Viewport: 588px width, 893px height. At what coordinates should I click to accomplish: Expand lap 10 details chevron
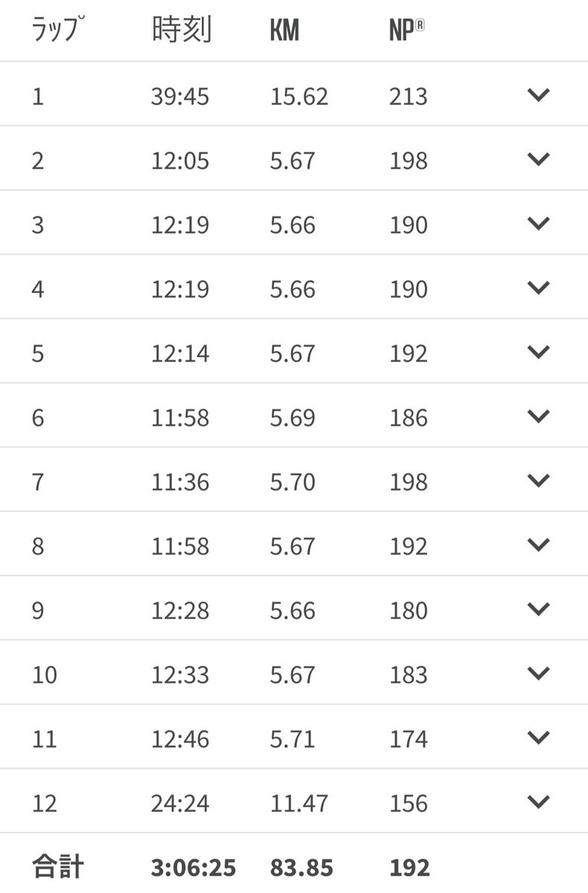click(537, 673)
